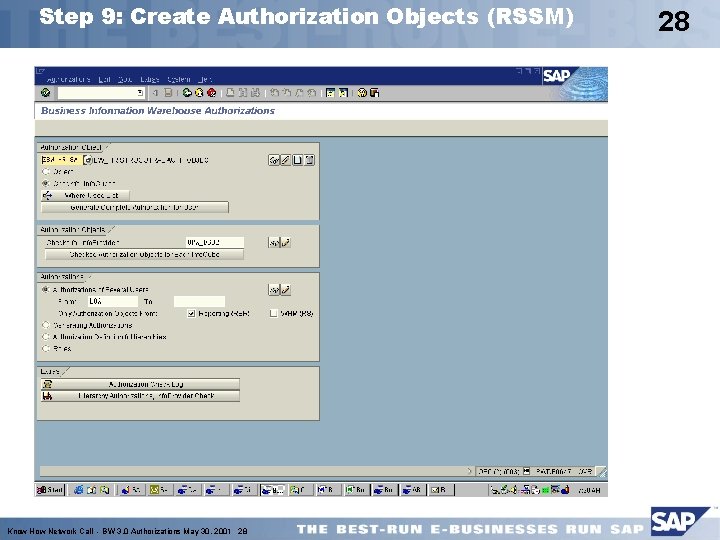Open the Authorizations menu

(x=68, y=79)
